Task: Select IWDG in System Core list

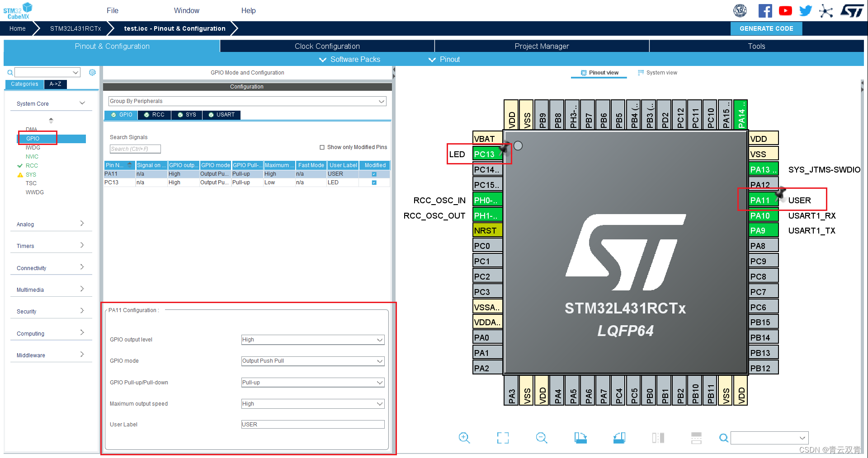Action: pos(33,148)
